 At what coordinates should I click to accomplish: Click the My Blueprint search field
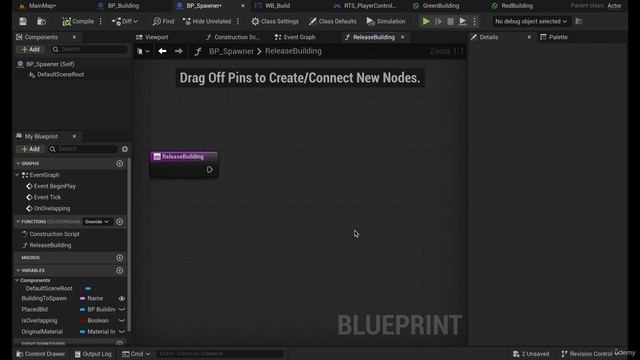coord(83,149)
